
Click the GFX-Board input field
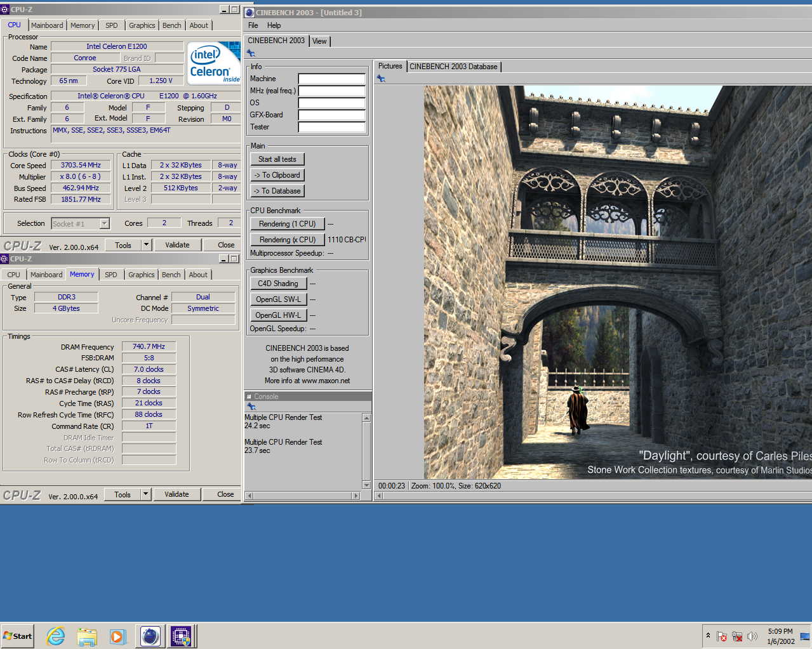(x=332, y=115)
